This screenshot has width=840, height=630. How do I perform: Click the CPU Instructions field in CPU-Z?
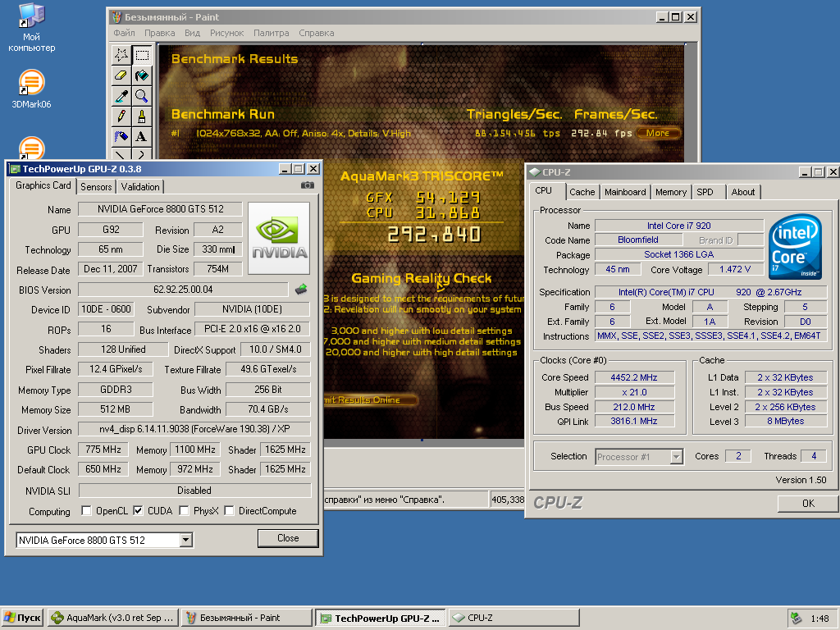click(x=710, y=336)
